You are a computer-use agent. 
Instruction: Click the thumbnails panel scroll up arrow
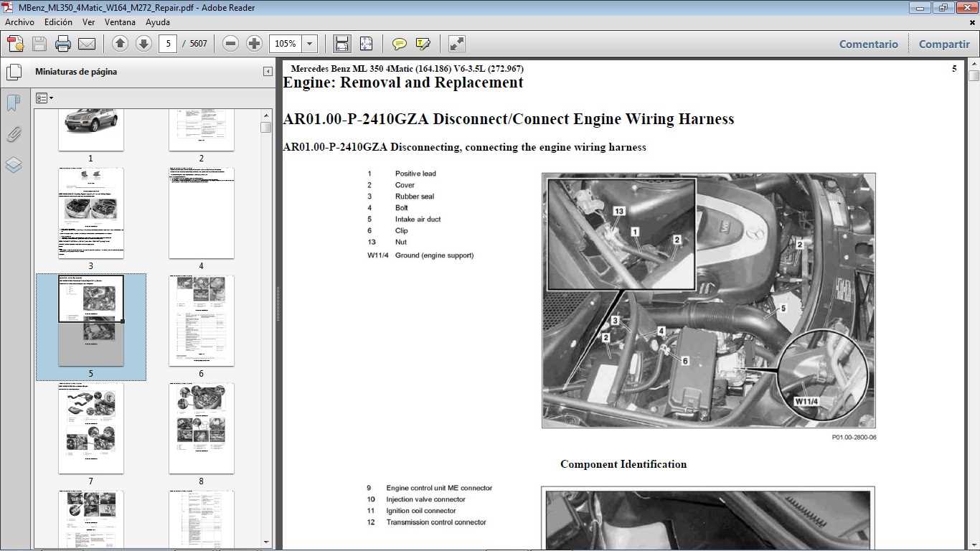(266, 114)
